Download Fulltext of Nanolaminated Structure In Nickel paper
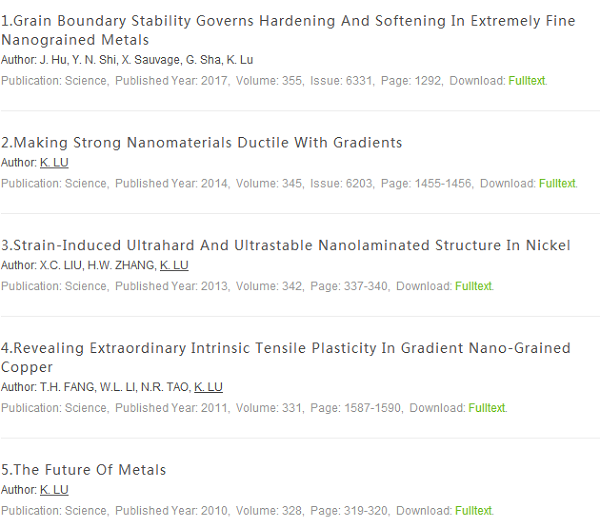 [473, 286]
